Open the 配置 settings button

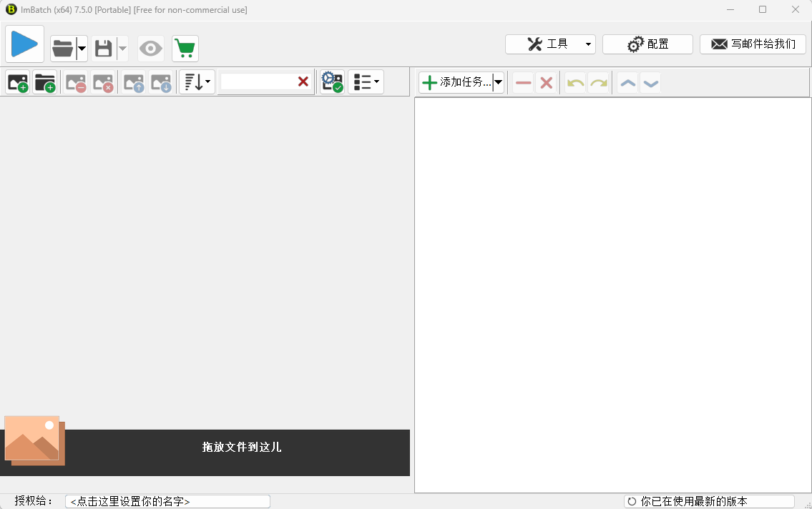click(x=647, y=44)
